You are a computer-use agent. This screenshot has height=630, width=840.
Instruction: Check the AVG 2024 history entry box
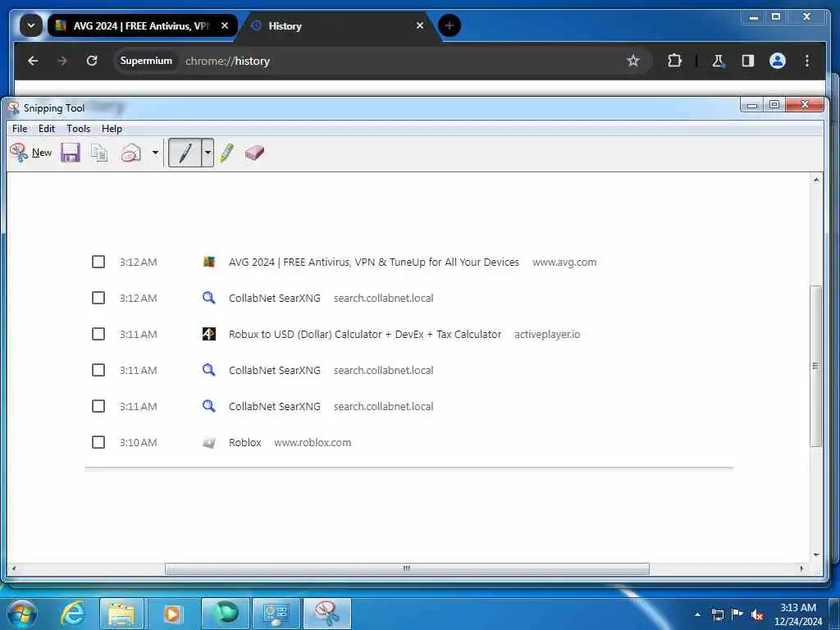pos(98,262)
